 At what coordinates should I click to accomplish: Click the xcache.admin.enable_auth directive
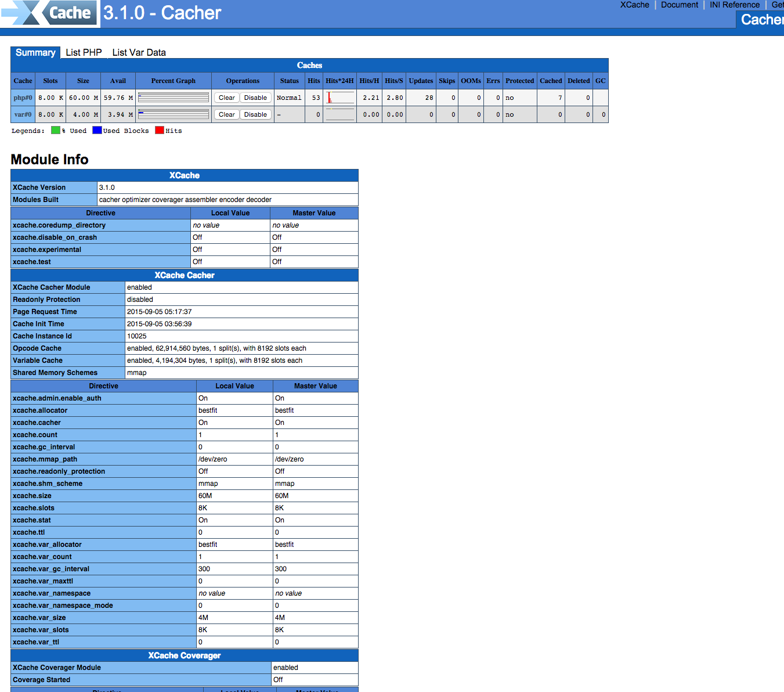pyautogui.click(x=57, y=398)
